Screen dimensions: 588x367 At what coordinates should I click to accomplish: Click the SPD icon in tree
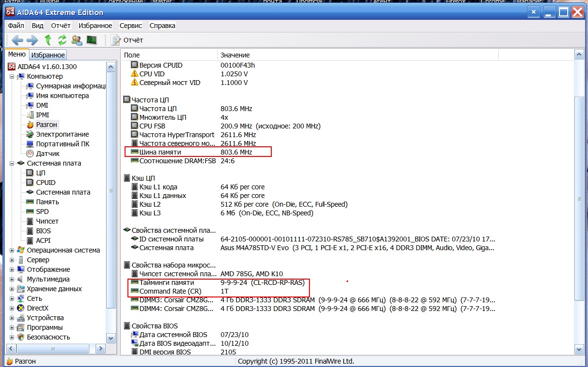[x=30, y=212]
